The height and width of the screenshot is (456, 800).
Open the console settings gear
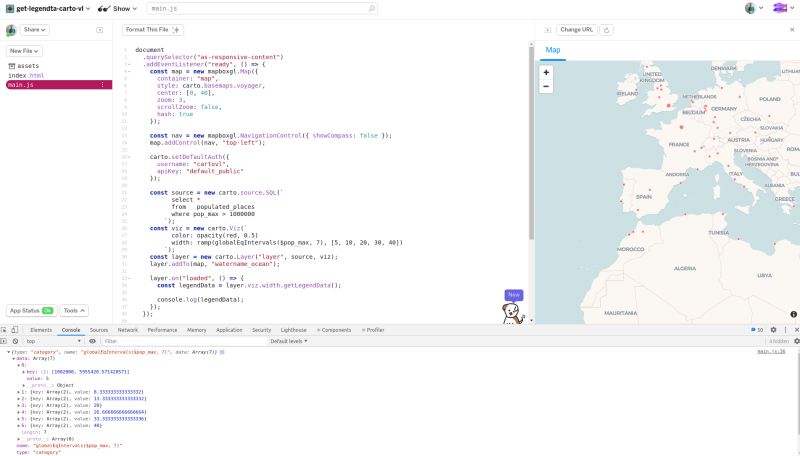(796, 341)
